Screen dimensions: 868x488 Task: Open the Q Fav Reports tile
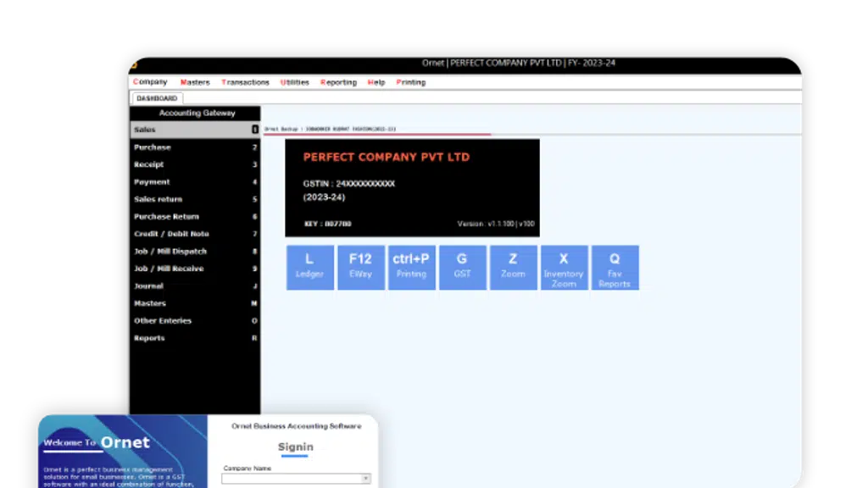coord(615,268)
